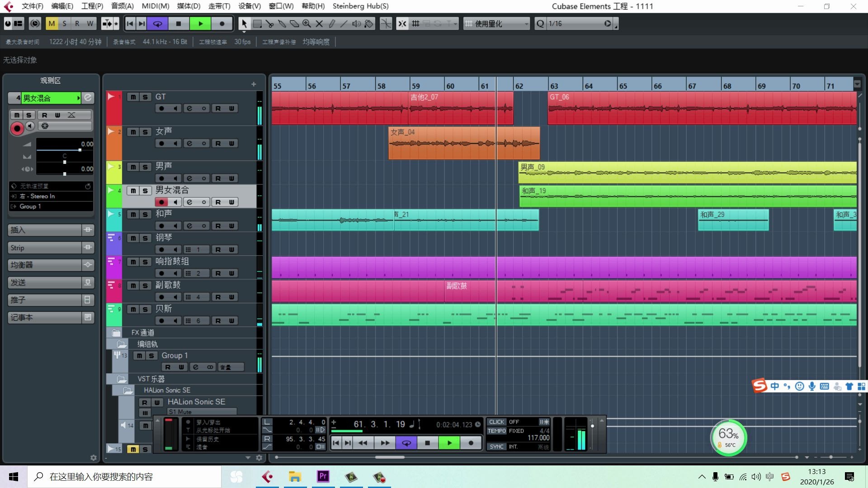Expand the 均衡器 inspector section
Screen dimensions: 868x488
[x=51, y=265]
